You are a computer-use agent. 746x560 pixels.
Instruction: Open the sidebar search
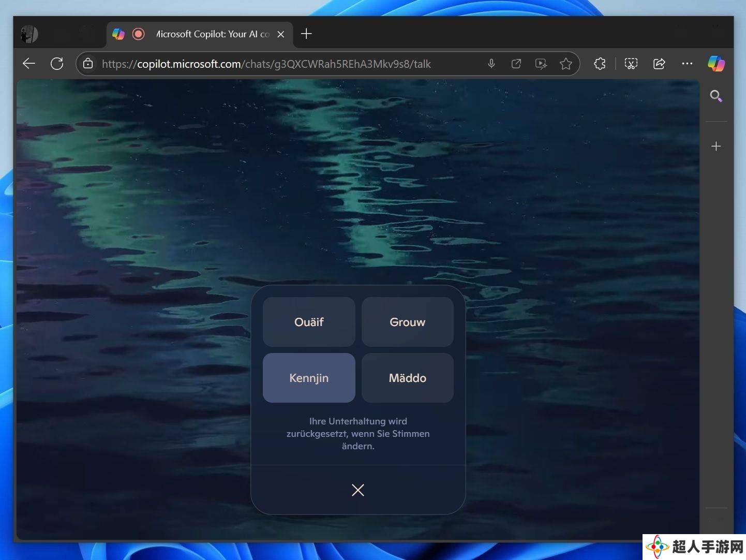(716, 96)
